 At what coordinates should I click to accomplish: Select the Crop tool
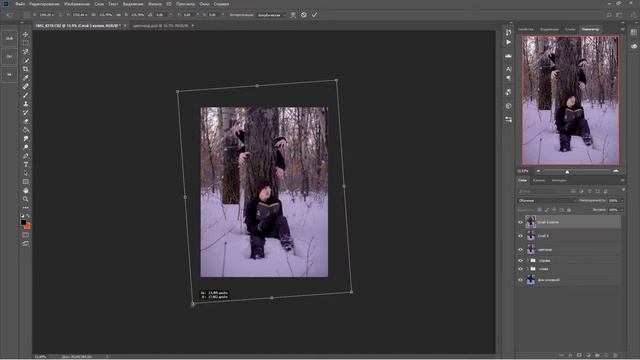26,69
